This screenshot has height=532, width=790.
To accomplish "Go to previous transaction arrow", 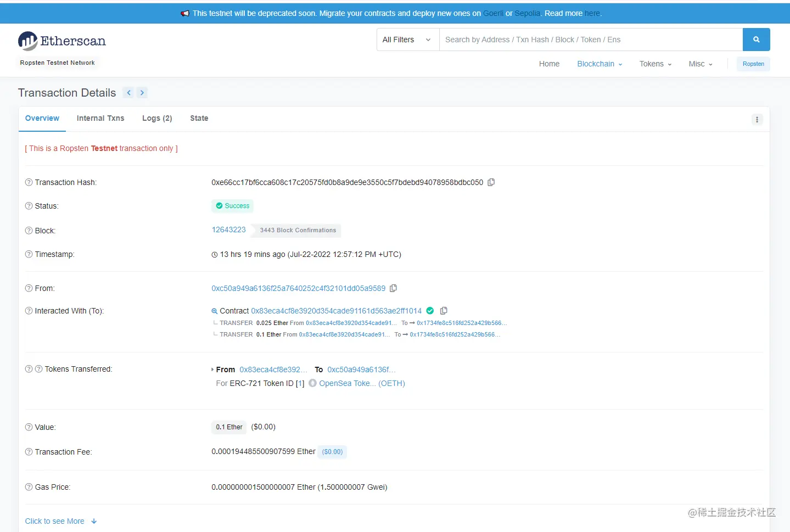I will tap(128, 93).
